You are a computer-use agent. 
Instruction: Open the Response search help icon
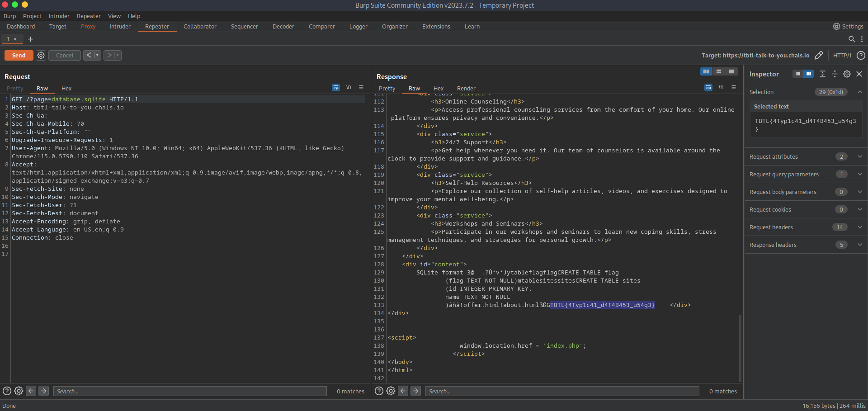tap(379, 391)
